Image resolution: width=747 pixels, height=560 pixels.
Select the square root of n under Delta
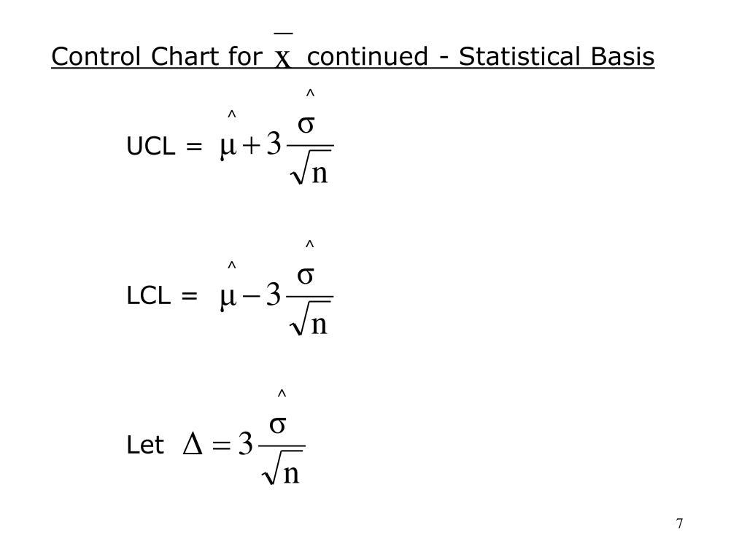point(282,467)
